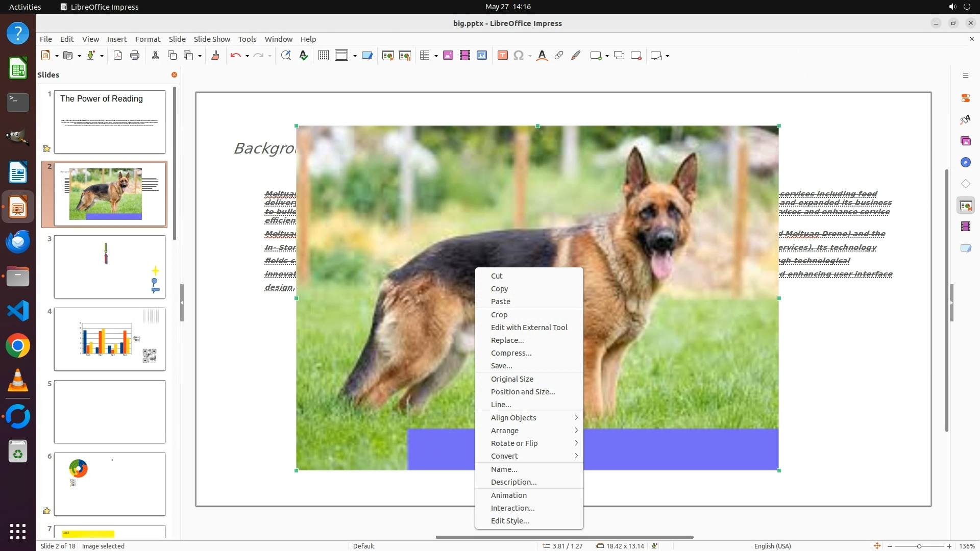Expand the Display Views dropdown arrow

click(355, 56)
